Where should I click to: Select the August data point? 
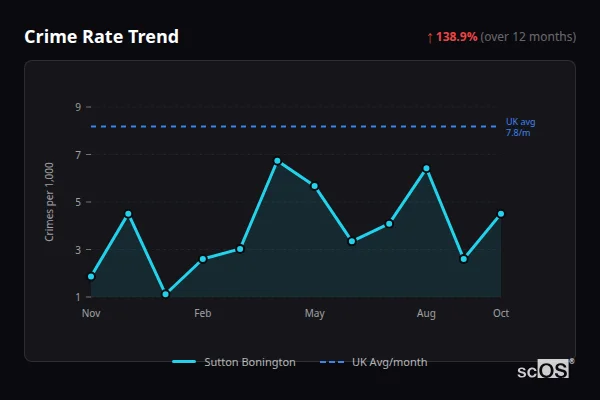pyautogui.click(x=426, y=168)
